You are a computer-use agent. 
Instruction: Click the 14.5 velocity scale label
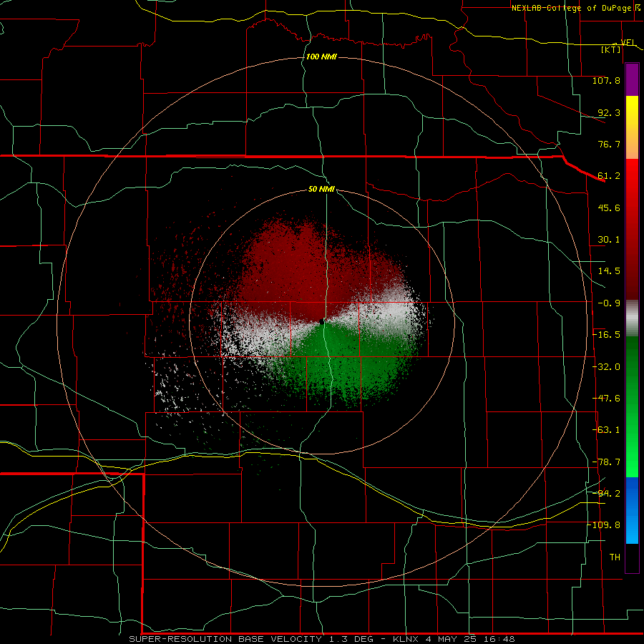click(609, 271)
